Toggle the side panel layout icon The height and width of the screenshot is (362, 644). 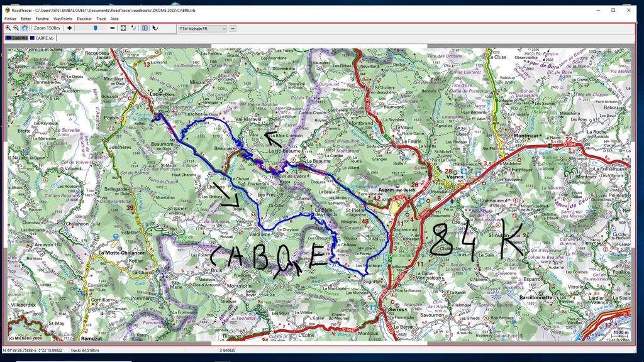click(x=145, y=28)
